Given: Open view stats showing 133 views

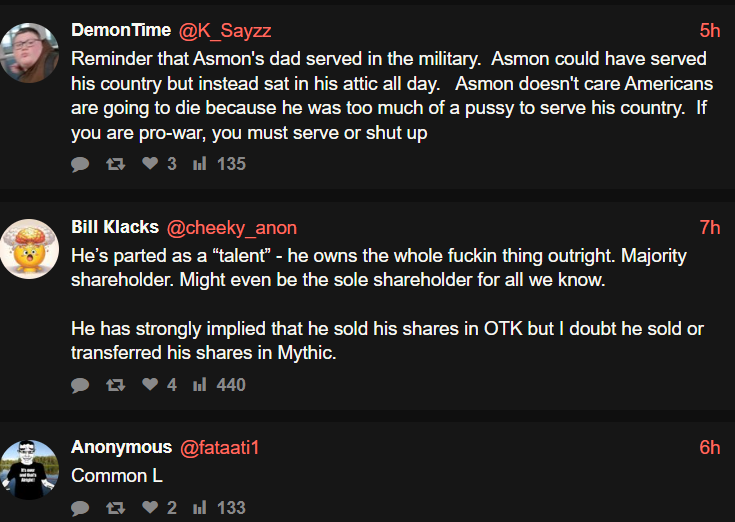Looking at the screenshot, I should [x=199, y=508].
